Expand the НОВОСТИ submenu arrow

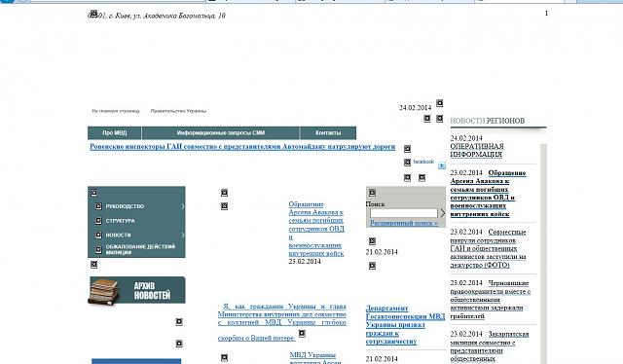[x=183, y=236]
